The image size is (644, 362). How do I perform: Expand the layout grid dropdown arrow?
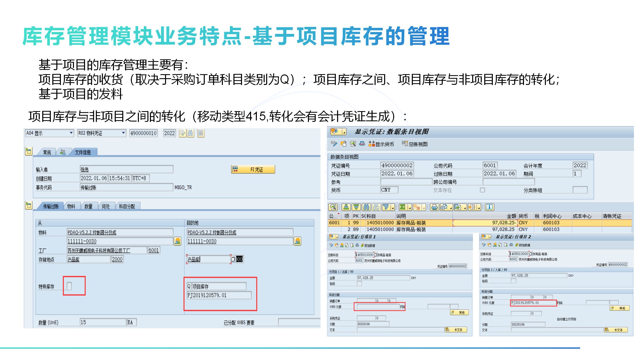coord(479,208)
